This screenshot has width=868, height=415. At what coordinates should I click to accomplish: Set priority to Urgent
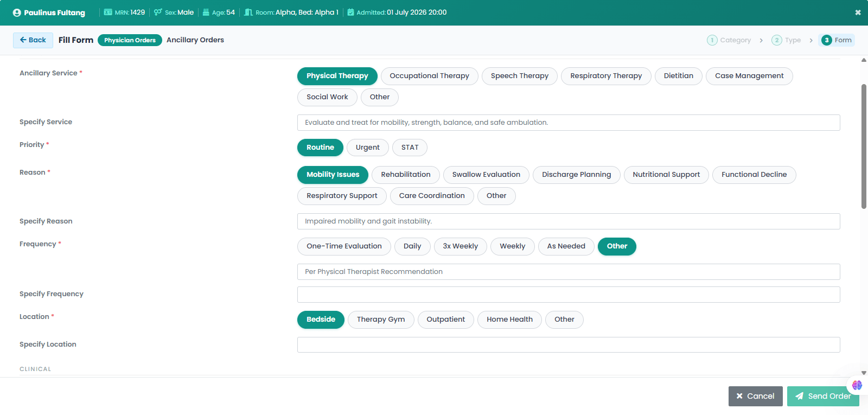point(368,148)
